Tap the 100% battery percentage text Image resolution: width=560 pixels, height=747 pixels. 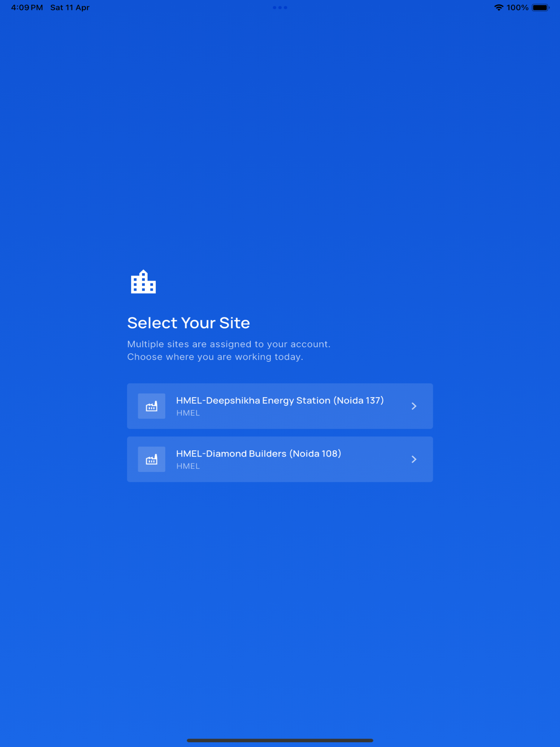tap(517, 7)
